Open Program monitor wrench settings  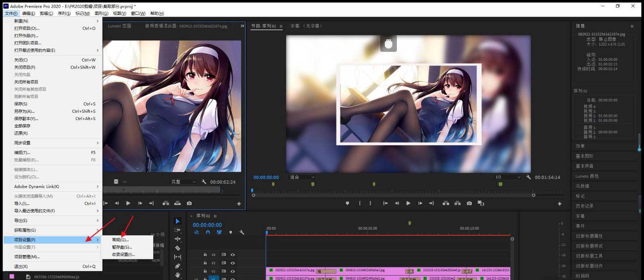tap(528, 177)
